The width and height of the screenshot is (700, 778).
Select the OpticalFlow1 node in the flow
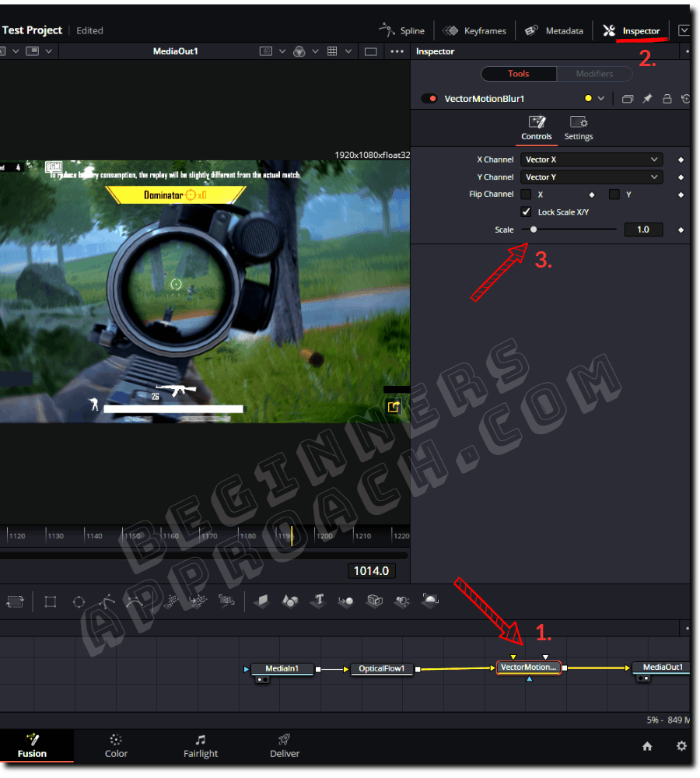point(381,668)
